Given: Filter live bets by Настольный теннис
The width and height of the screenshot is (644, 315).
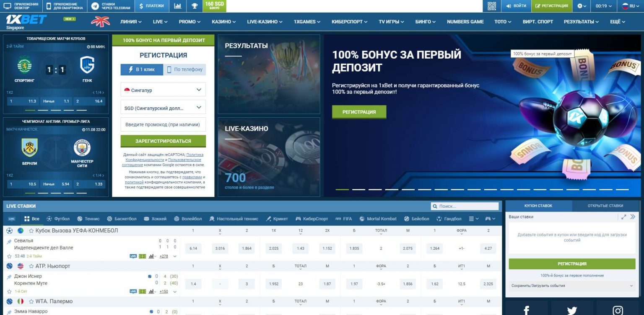Looking at the screenshot, I should [234, 219].
